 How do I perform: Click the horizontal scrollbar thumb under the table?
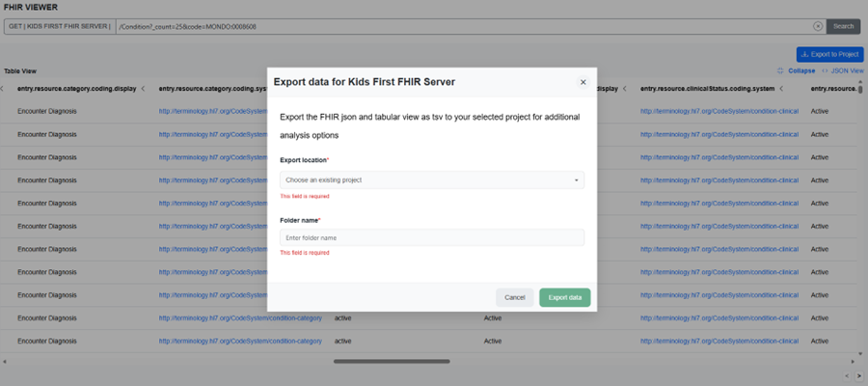(392, 362)
